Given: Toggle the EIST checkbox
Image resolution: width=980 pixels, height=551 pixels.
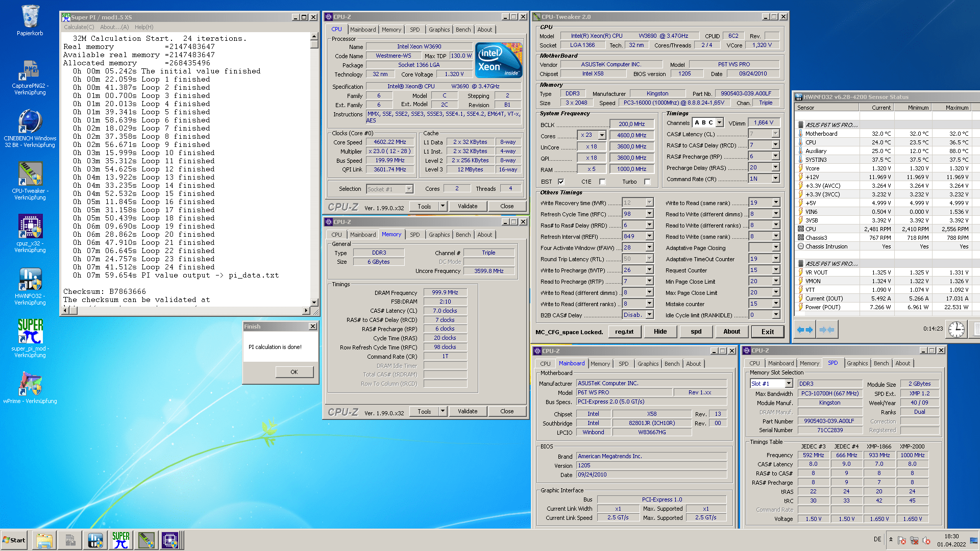Looking at the screenshot, I should [561, 182].
